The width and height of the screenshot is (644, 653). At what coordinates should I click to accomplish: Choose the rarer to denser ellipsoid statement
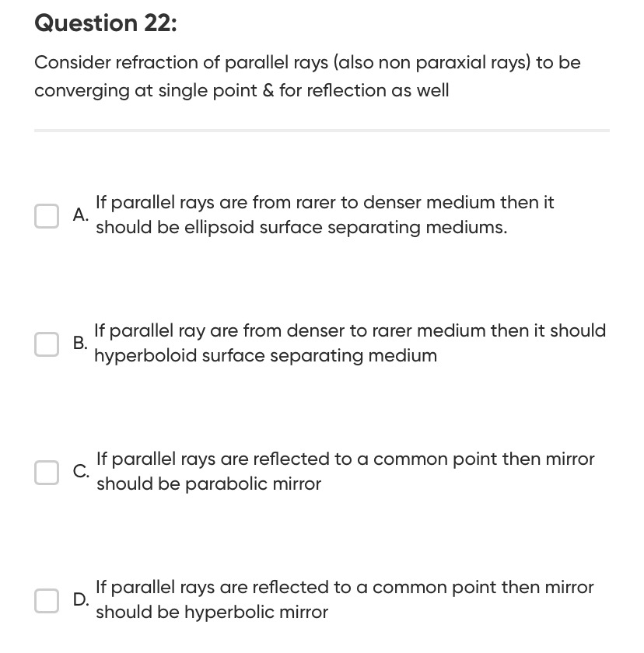point(325,215)
